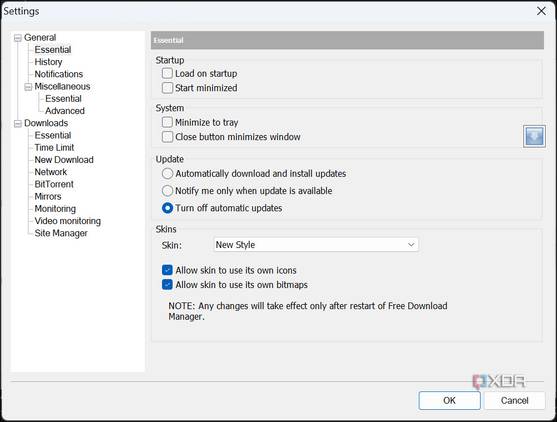Confirm settings with the OK button
This screenshot has height=422, width=557.
point(449,400)
